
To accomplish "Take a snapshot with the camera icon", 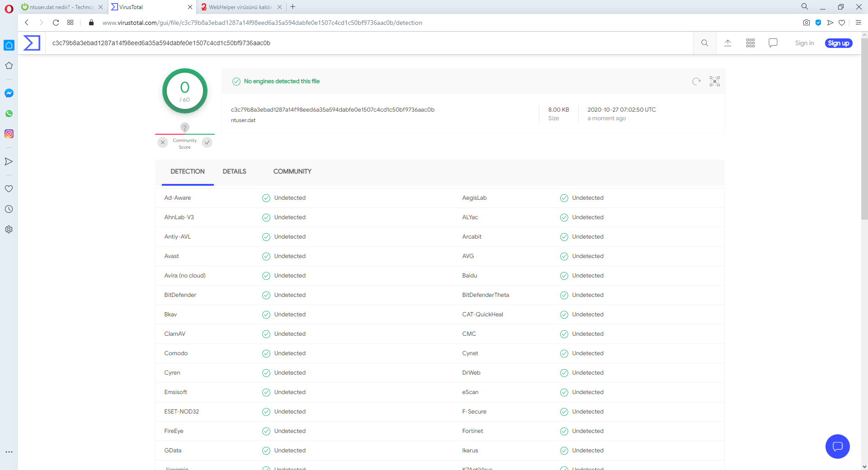I will [x=807, y=23].
